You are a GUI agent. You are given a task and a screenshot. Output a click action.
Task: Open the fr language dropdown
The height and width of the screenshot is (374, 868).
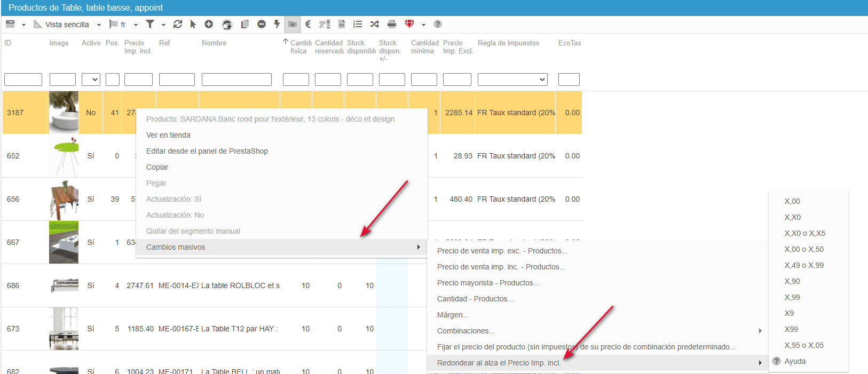tap(136, 25)
